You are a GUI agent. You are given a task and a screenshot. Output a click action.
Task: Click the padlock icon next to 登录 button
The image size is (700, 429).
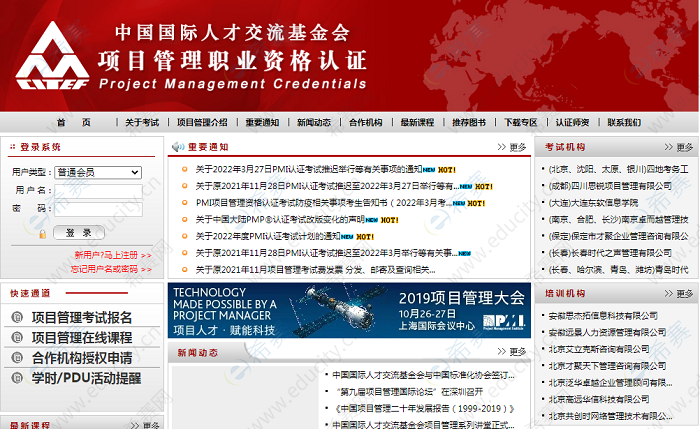[42, 233]
